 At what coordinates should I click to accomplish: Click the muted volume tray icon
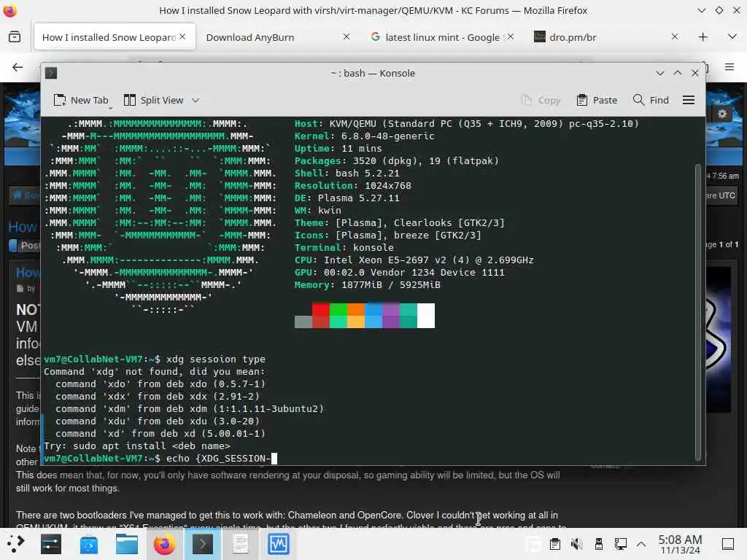coord(576,544)
